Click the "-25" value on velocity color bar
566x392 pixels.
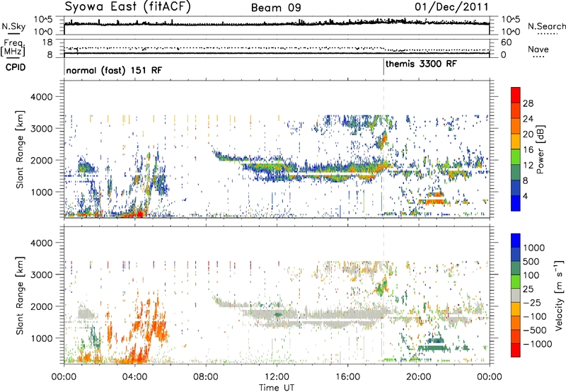(x=531, y=302)
